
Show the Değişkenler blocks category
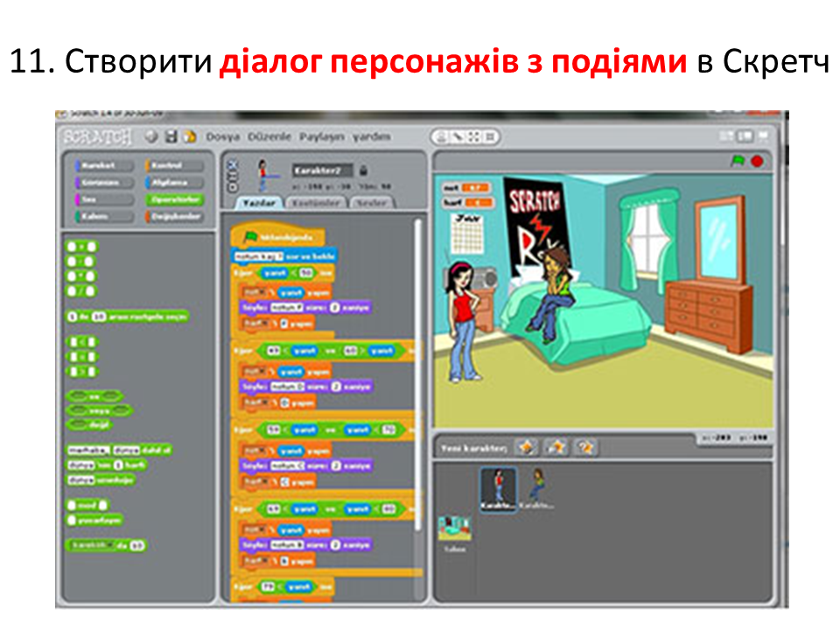tap(174, 216)
